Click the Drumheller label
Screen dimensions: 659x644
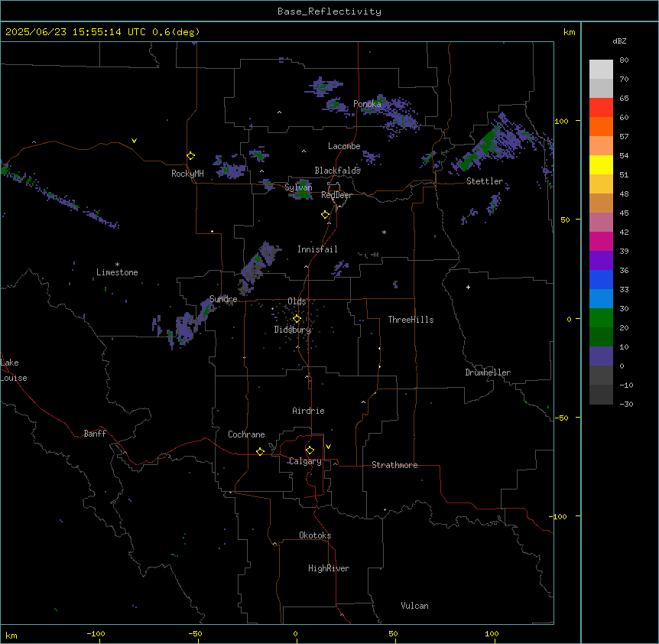coord(488,372)
